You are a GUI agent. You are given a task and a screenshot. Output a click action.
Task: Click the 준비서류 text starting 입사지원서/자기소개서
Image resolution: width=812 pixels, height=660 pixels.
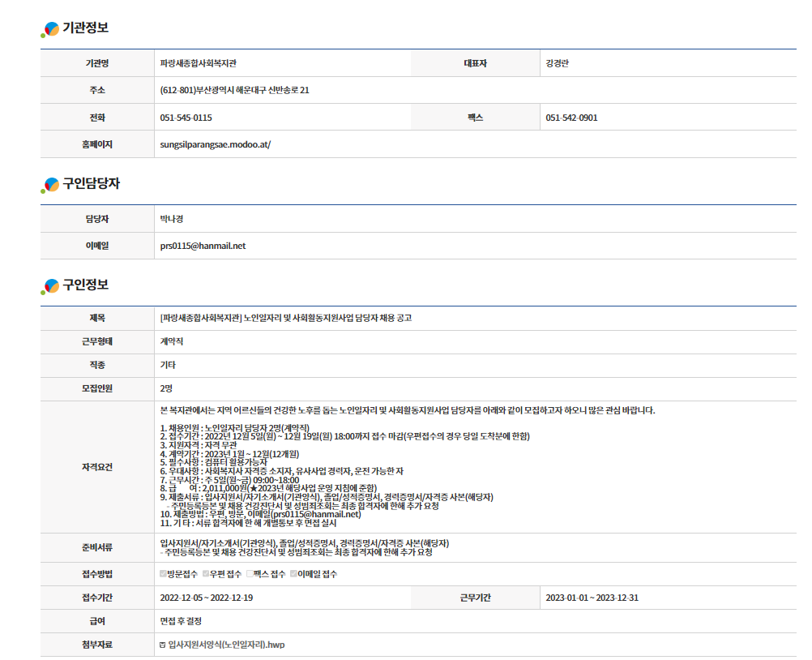[x=305, y=543]
